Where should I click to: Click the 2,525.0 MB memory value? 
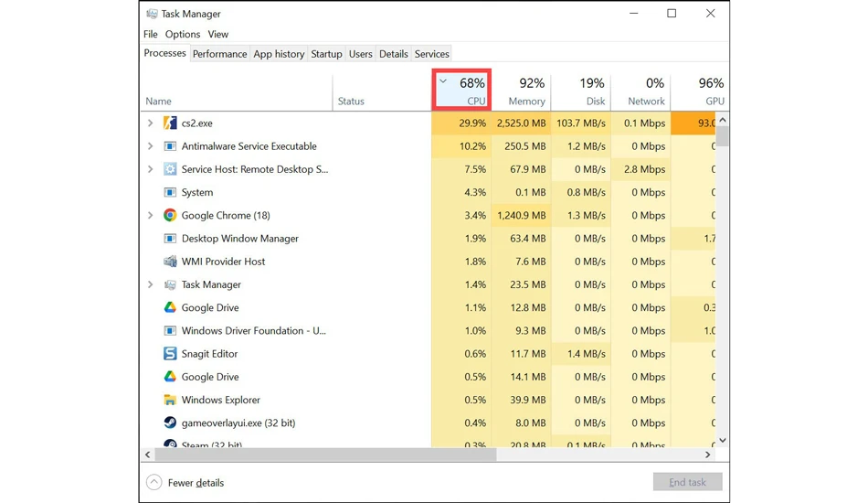tap(521, 123)
